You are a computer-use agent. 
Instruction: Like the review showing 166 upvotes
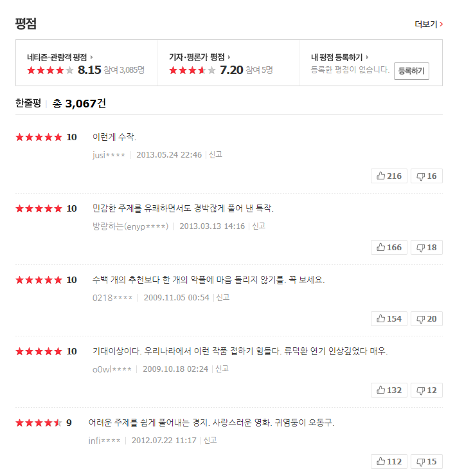[389, 247]
